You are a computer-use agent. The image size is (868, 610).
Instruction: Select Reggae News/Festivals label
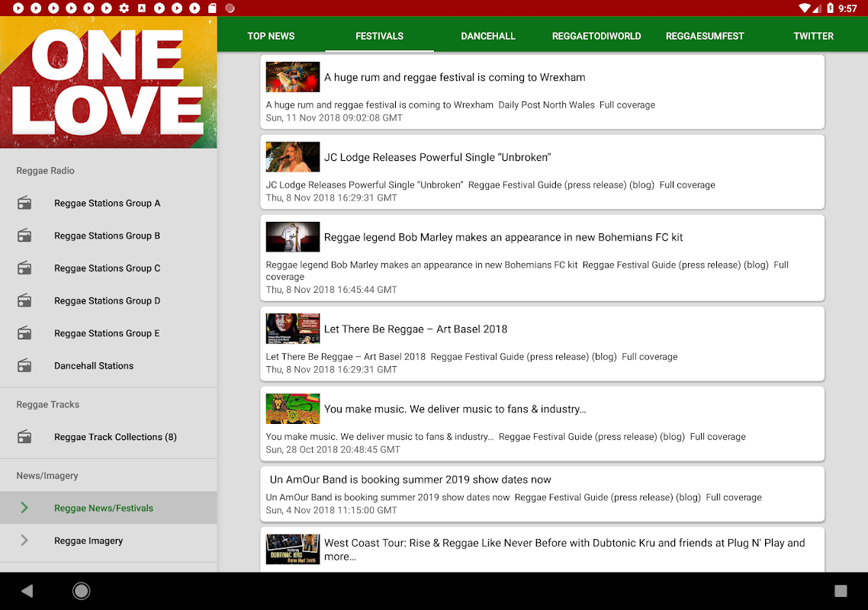(x=104, y=508)
